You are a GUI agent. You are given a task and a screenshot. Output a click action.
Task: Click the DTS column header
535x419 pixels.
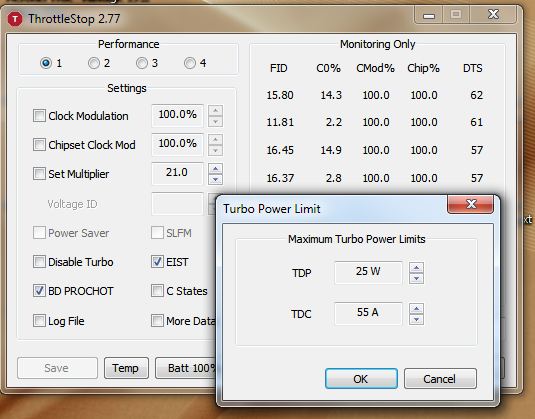click(x=473, y=68)
